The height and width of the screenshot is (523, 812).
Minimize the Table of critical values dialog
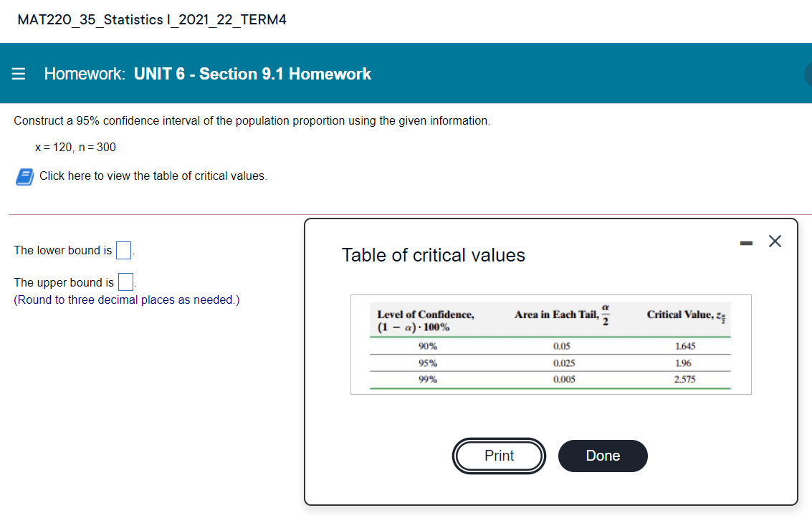tap(746, 241)
